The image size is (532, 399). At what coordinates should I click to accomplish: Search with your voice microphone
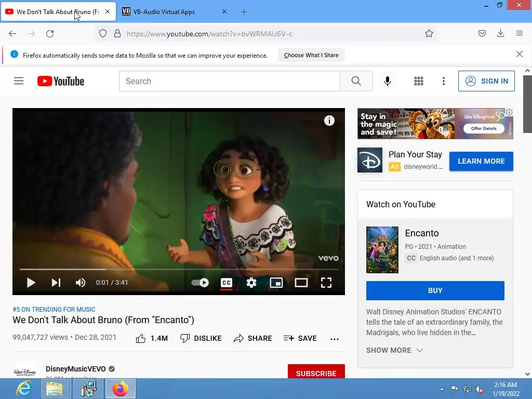(x=388, y=81)
